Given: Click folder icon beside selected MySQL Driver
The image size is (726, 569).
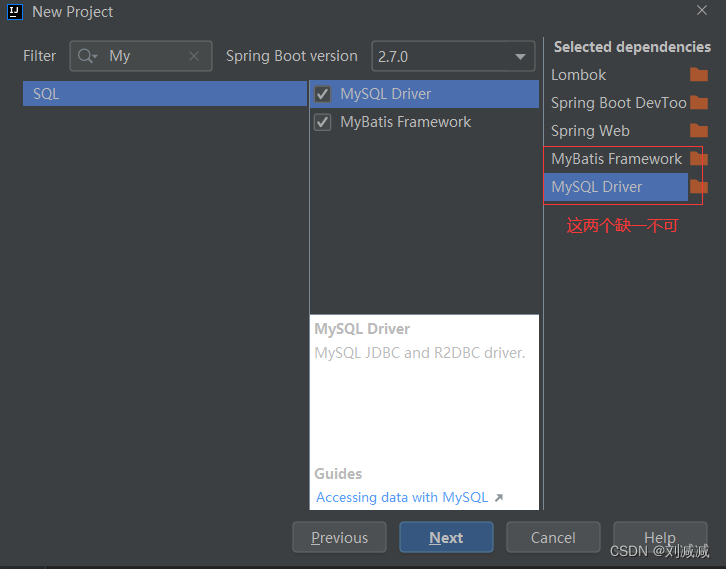Looking at the screenshot, I should point(699,187).
